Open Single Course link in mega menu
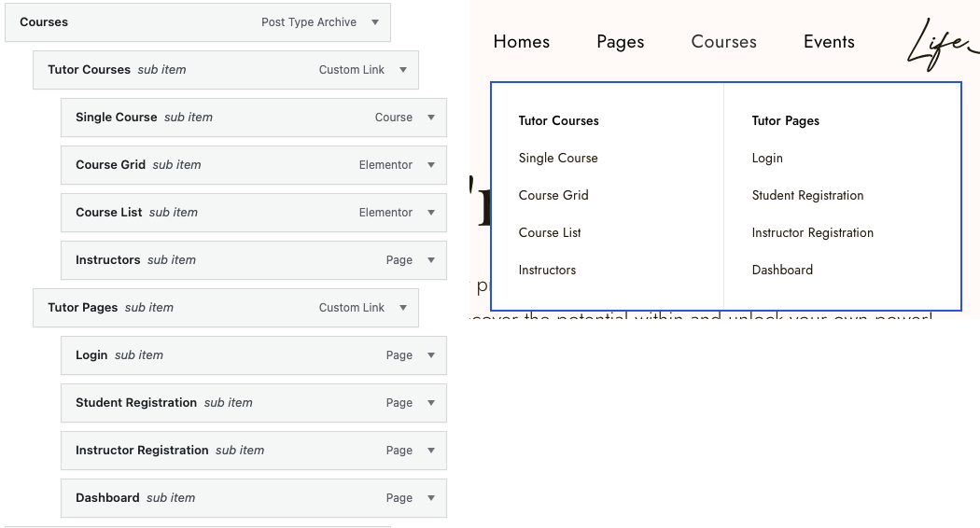Image resolution: width=980 pixels, height=528 pixels. click(x=558, y=158)
